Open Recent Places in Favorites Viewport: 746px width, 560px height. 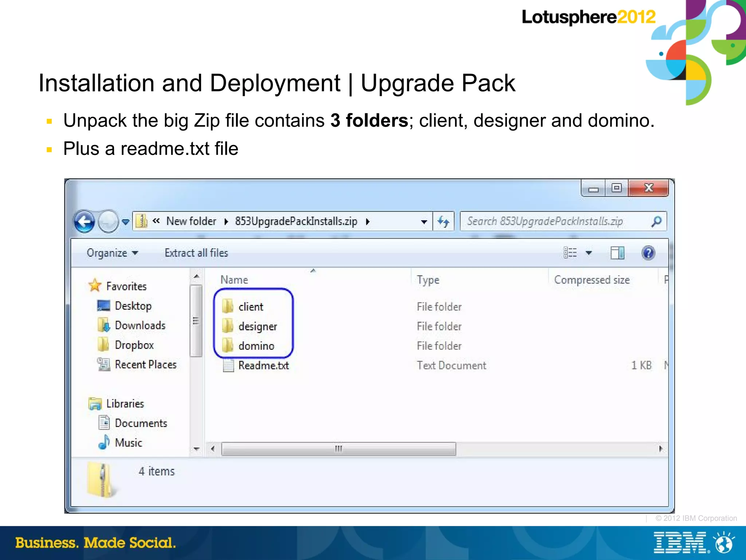(x=137, y=365)
